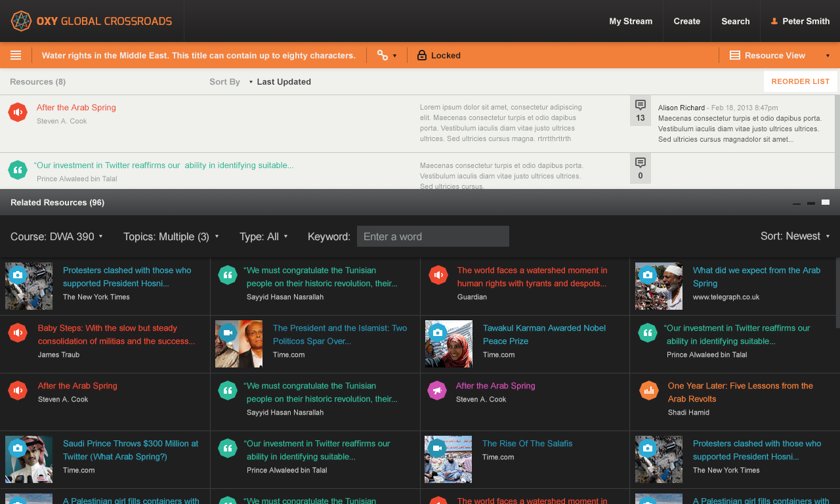Click audio icon for Guardian watershed moment article
Viewport: 840px width, 504px height.
click(438, 275)
